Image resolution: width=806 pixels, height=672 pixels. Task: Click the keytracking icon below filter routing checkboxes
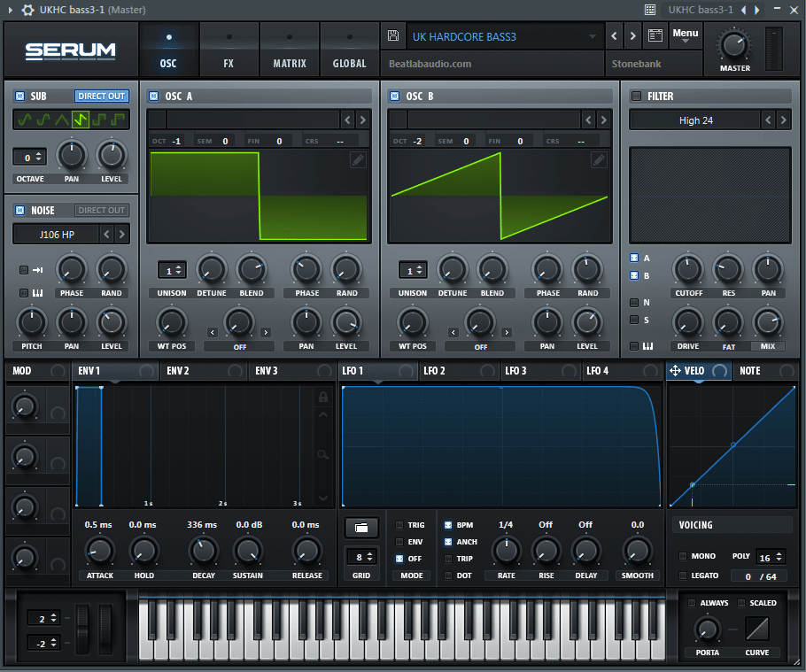(647, 344)
